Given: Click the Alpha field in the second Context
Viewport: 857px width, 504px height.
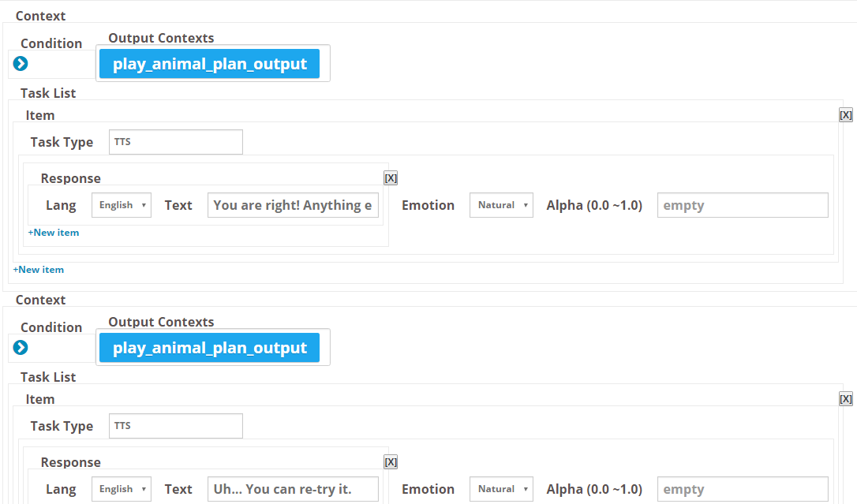Looking at the screenshot, I should coord(743,489).
